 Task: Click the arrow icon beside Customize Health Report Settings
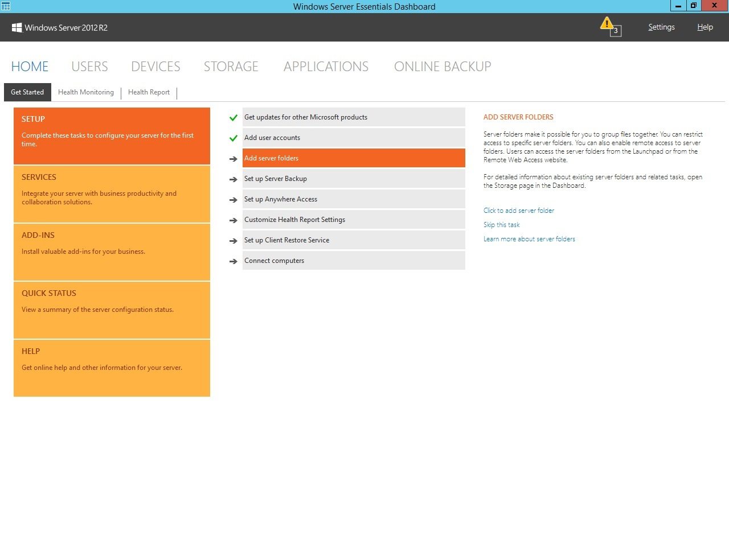[x=234, y=220]
